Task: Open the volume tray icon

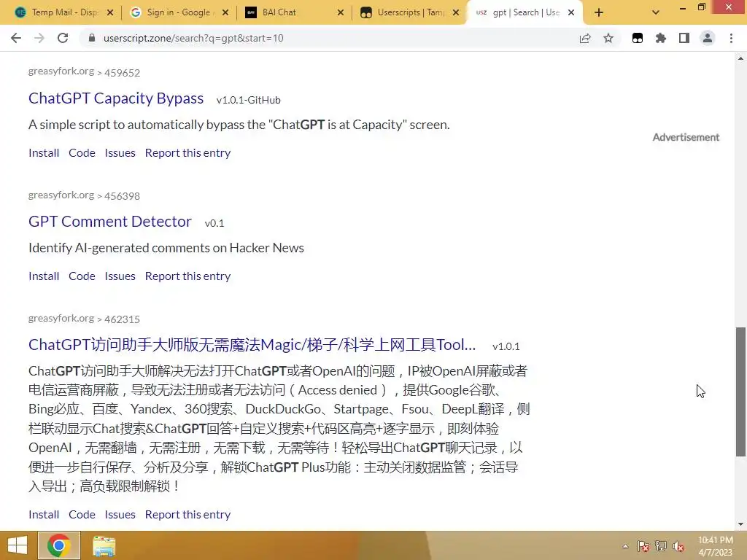Action: click(x=678, y=546)
